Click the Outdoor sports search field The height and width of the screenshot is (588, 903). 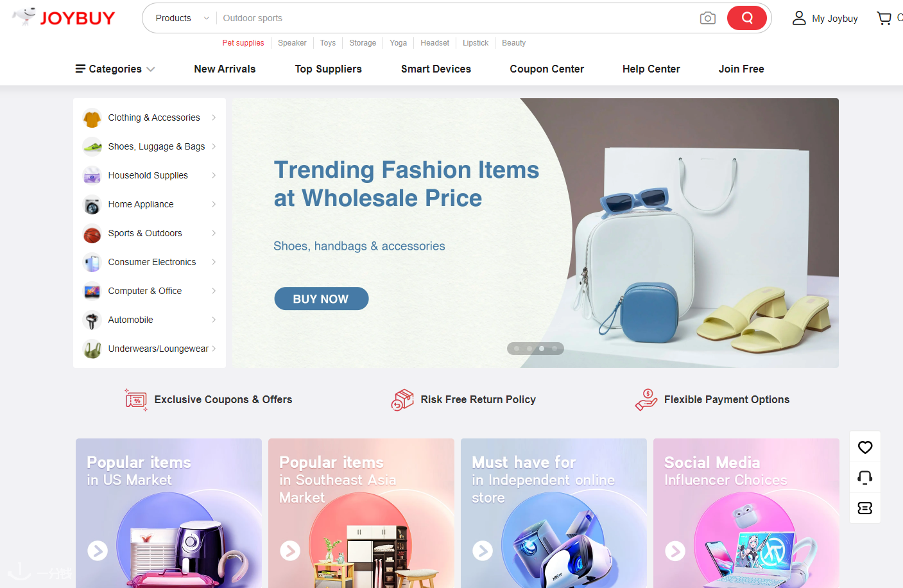coord(456,18)
